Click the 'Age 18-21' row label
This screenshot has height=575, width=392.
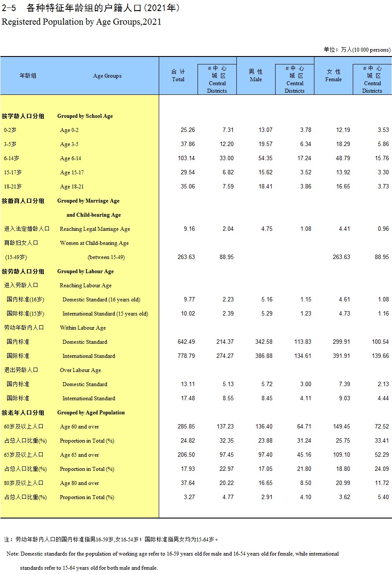(x=72, y=187)
